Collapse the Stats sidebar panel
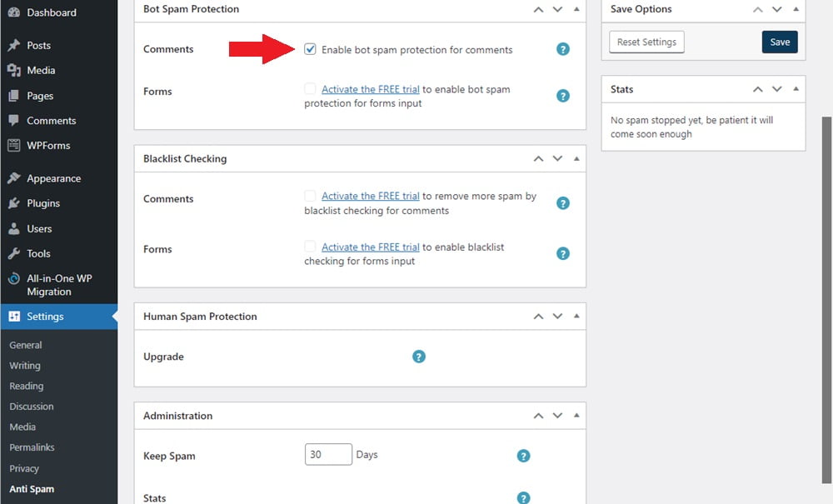Screen dimensions: 833x504 coord(796,88)
